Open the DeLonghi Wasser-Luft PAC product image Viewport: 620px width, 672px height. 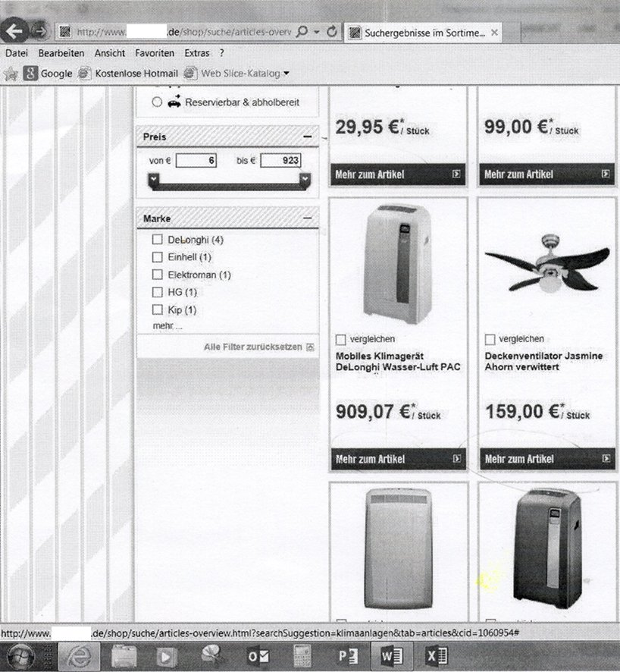click(x=398, y=264)
